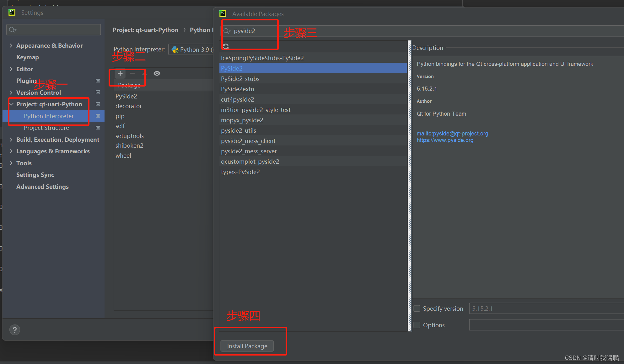624x364 pixels.
Task: Click the help question mark icon
Action: tap(14, 330)
